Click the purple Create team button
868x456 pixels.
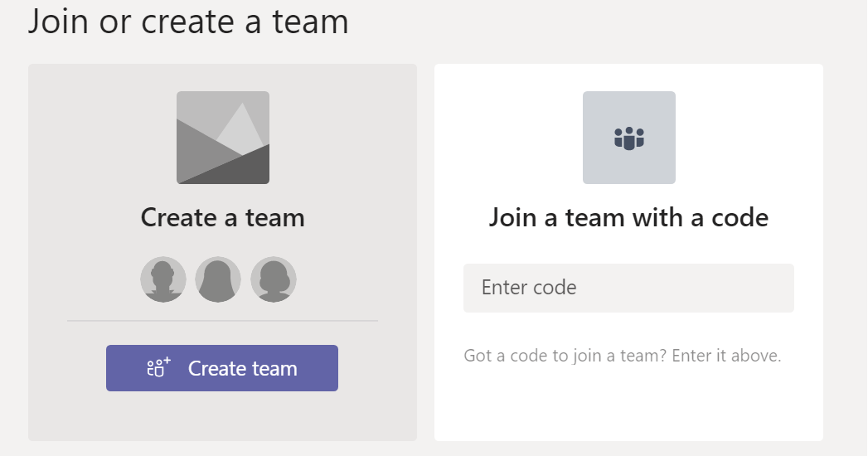[222, 368]
